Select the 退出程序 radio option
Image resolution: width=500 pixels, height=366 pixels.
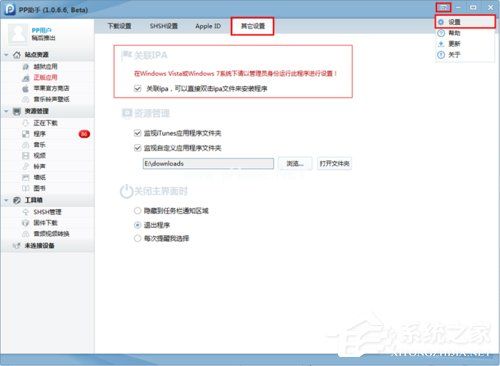(x=137, y=225)
